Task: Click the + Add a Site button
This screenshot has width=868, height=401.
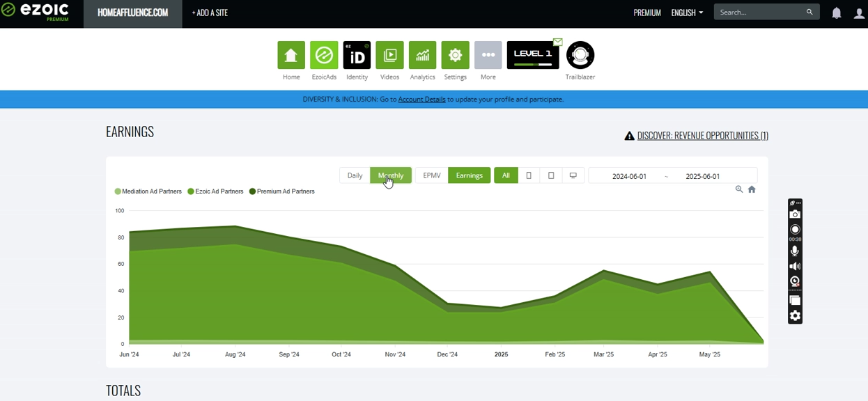Action: [x=210, y=13]
